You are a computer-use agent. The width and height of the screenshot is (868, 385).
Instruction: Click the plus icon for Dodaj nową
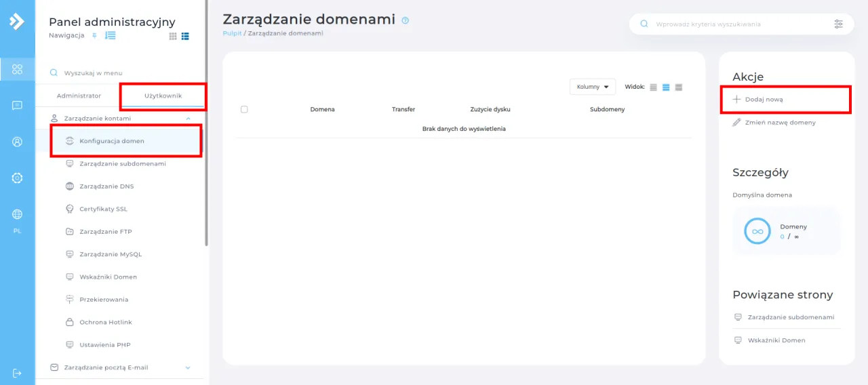pyautogui.click(x=737, y=99)
